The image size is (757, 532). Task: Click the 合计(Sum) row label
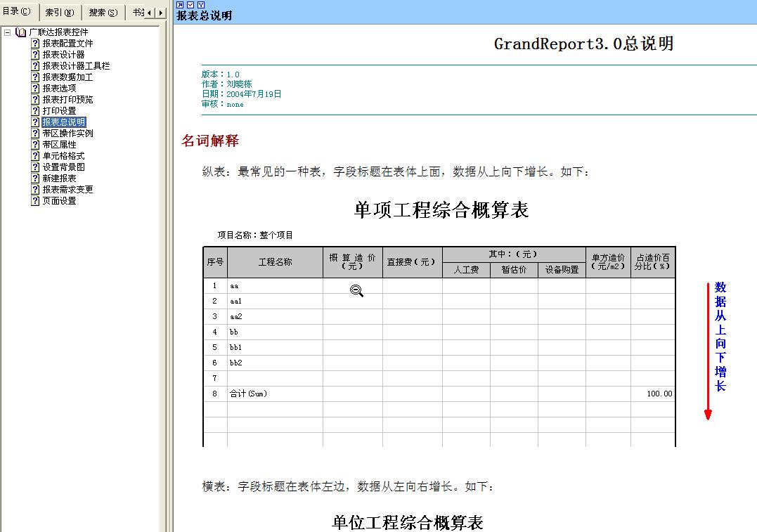click(x=248, y=394)
